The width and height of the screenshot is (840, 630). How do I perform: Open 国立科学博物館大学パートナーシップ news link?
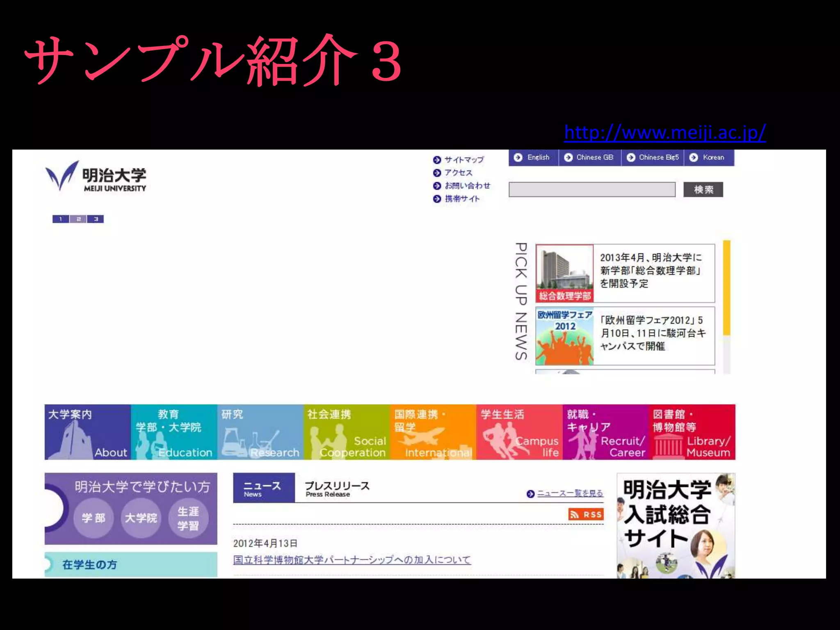coord(352,560)
